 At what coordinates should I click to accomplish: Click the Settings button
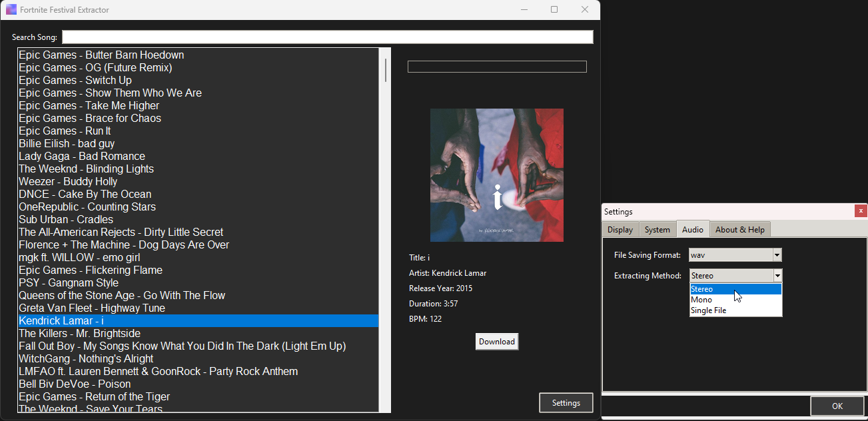click(566, 403)
